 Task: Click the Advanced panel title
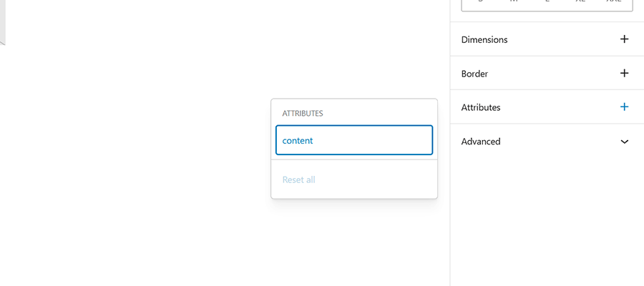(481, 142)
